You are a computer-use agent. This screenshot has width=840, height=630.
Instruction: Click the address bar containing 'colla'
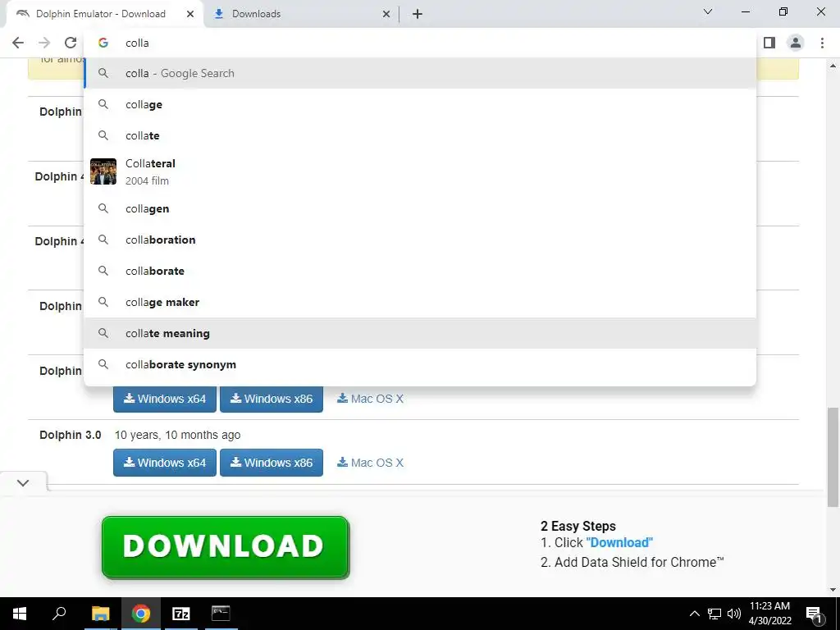pyautogui.click(x=420, y=43)
